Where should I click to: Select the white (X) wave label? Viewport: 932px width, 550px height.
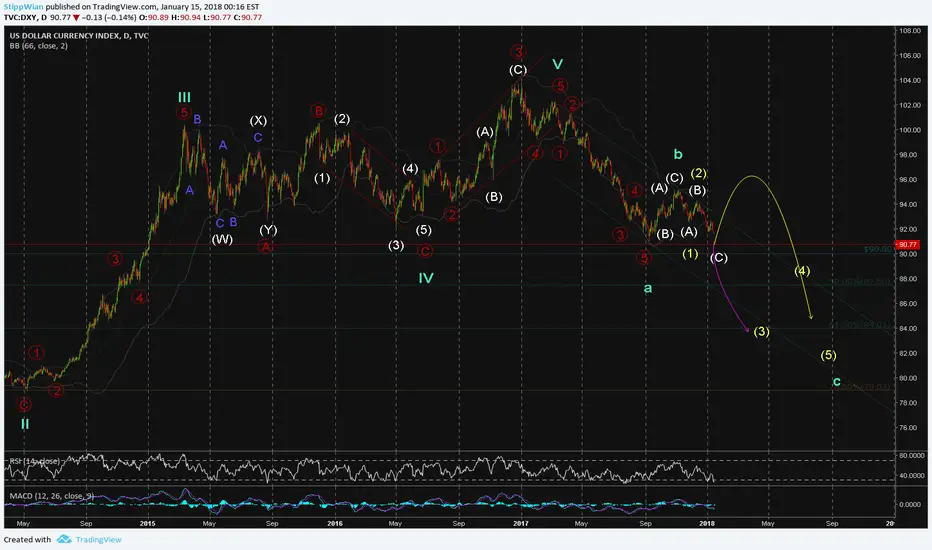[258, 120]
